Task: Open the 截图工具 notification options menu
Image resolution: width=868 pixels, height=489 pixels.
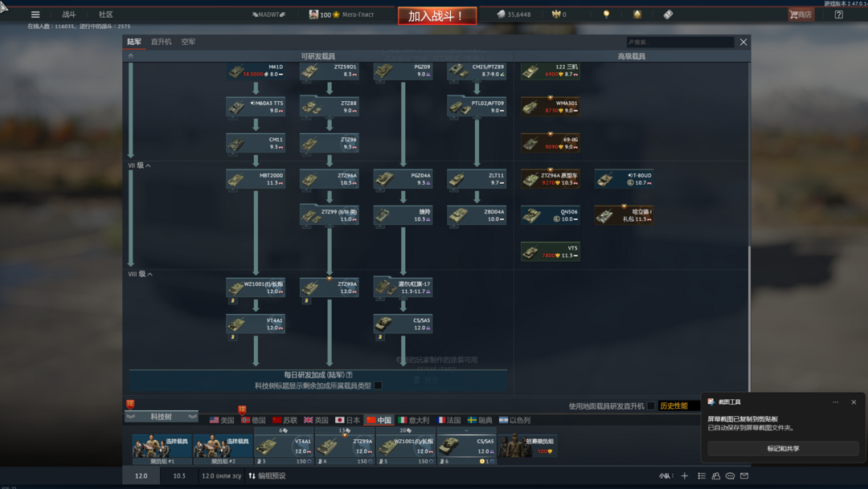Action: pos(835,402)
